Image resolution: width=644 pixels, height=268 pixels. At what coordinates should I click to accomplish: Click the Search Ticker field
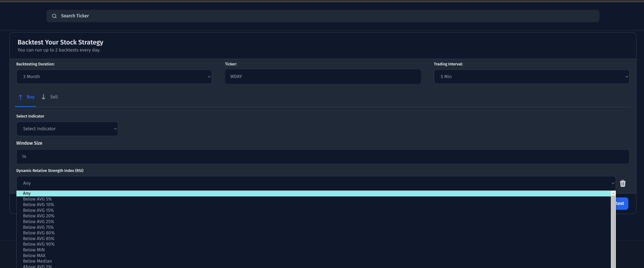[322, 16]
